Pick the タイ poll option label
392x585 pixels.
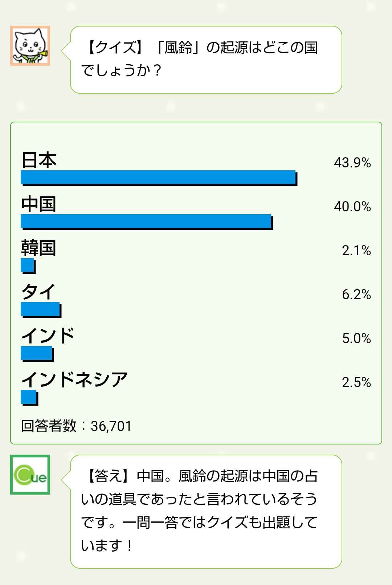point(38,292)
